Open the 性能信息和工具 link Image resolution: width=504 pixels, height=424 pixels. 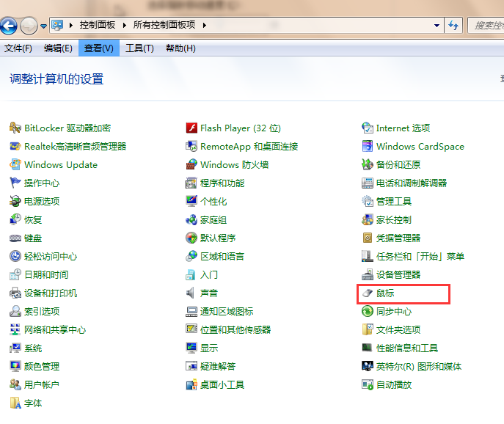point(407,348)
